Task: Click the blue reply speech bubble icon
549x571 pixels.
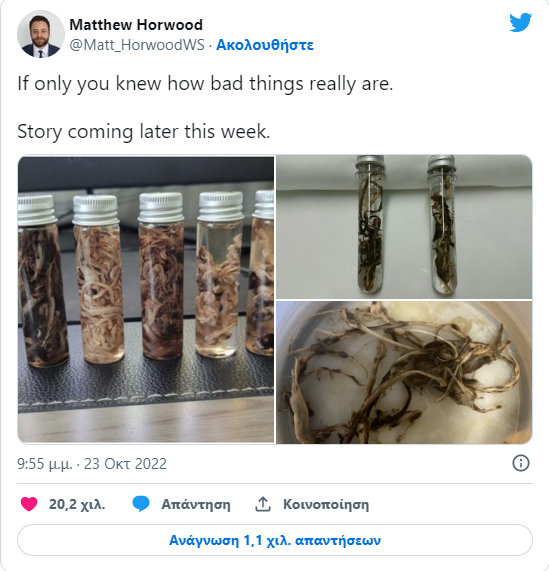Action: tap(141, 504)
